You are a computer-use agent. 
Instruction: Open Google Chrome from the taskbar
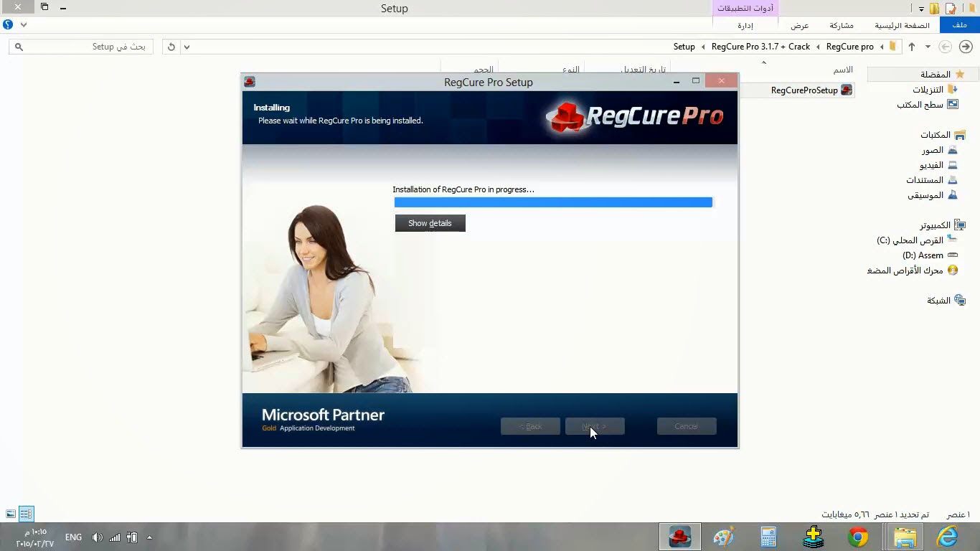(858, 537)
